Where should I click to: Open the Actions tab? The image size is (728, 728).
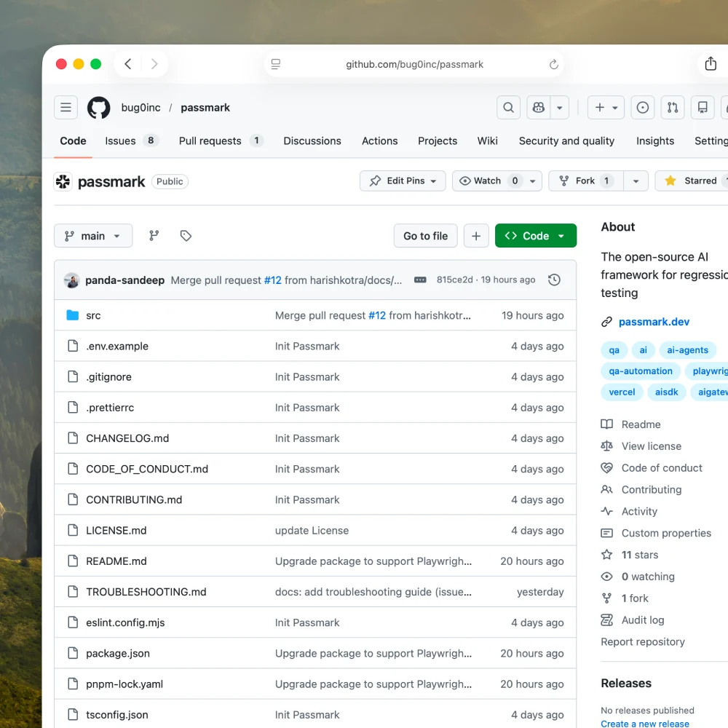[379, 141]
